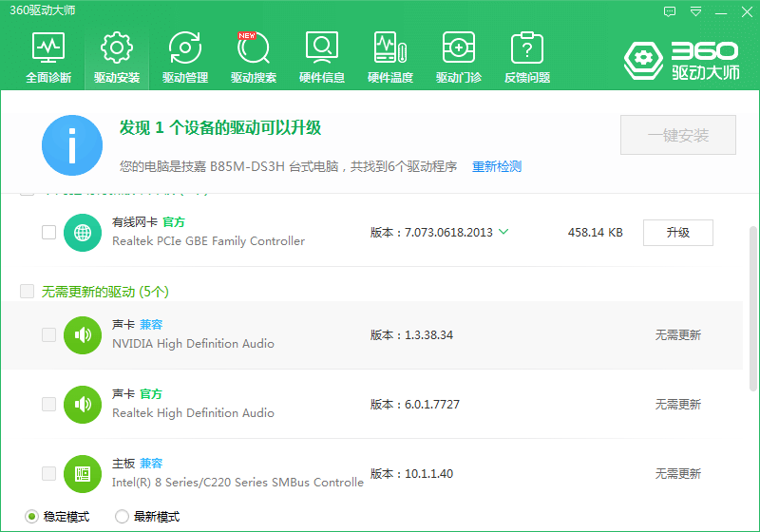The width and height of the screenshot is (760, 532).
Task: Open 驱动搜索 driver search tool
Action: tap(254, 57)
